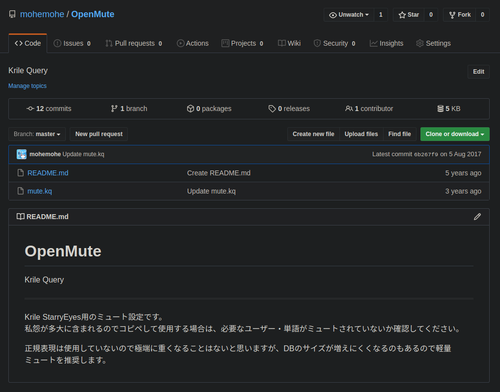500x392 pixels.
Task: Click Edit for the repository description
Action: point(478,72)
